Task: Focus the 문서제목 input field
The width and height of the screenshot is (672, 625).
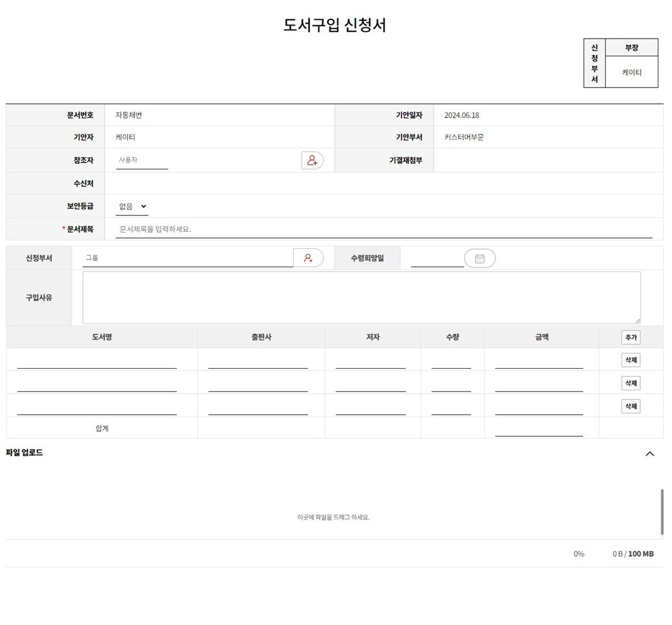Action: [384, 230]
